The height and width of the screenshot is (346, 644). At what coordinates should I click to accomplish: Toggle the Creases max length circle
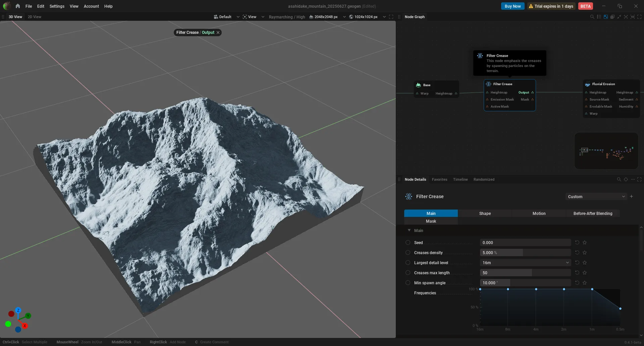click(408, 273)
